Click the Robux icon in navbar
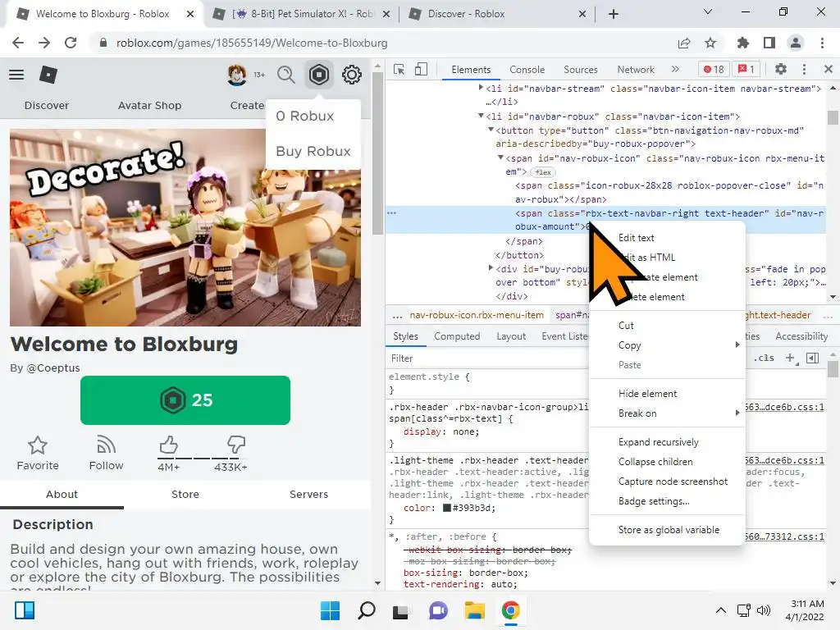 pos(319,75)
